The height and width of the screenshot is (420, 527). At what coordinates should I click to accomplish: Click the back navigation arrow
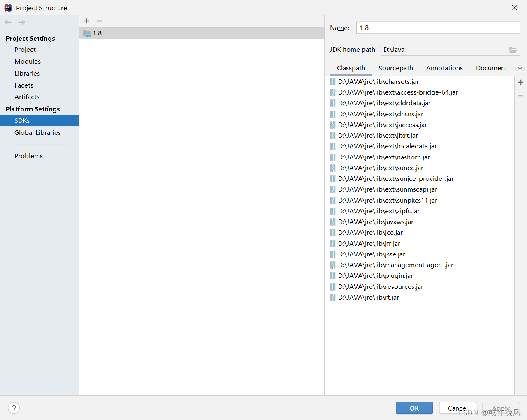[7, 22]
